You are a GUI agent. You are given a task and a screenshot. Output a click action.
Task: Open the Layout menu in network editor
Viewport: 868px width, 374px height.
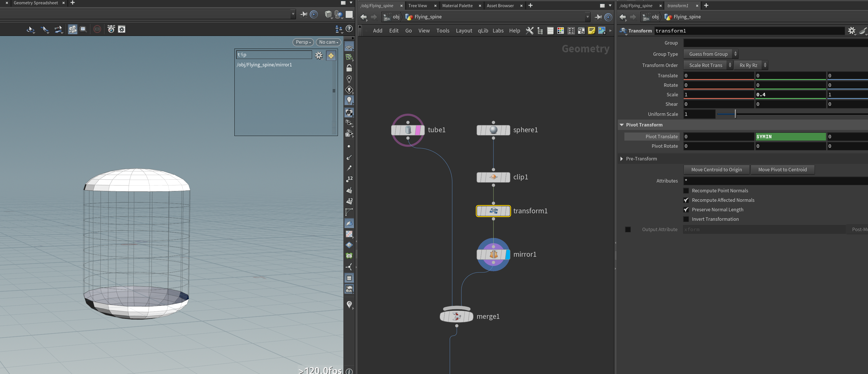464,31
